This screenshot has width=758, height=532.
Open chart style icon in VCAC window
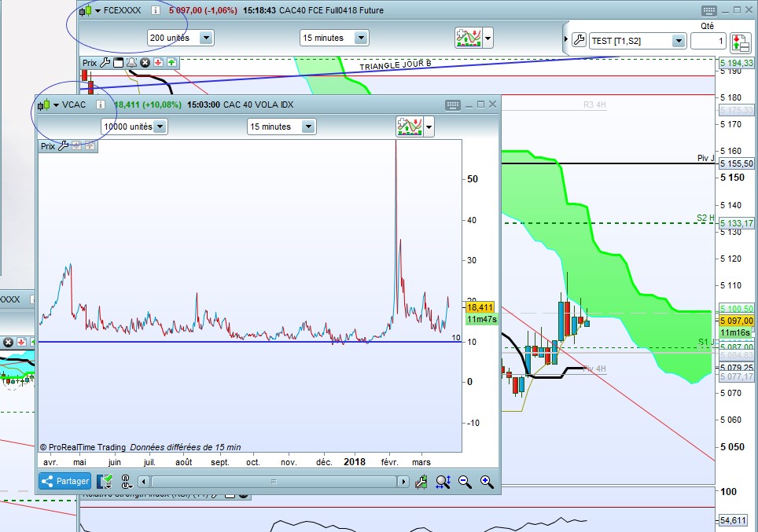(x=43, y=105)
